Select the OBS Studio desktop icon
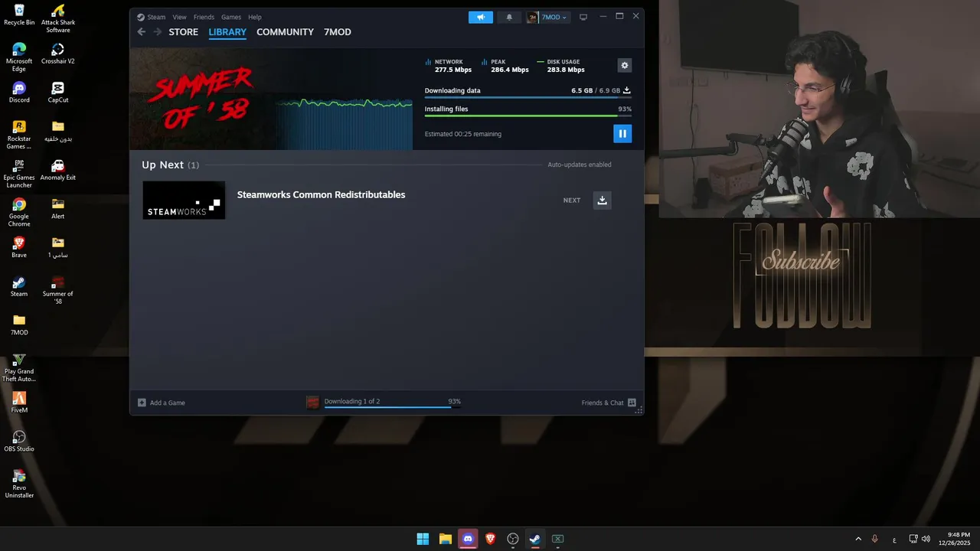The image size is (980, 551). 19,441
